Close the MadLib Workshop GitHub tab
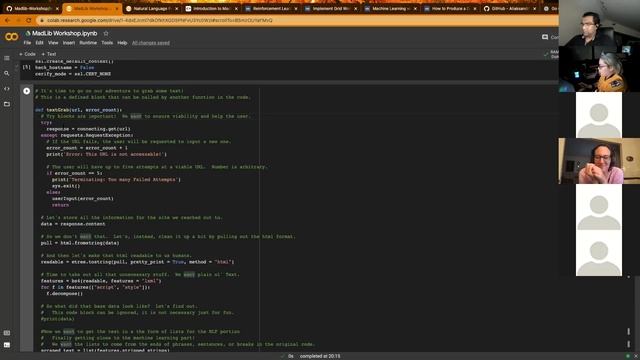This screenshot has height=360, width=640. pyautogui.click(x=57, y=9)
